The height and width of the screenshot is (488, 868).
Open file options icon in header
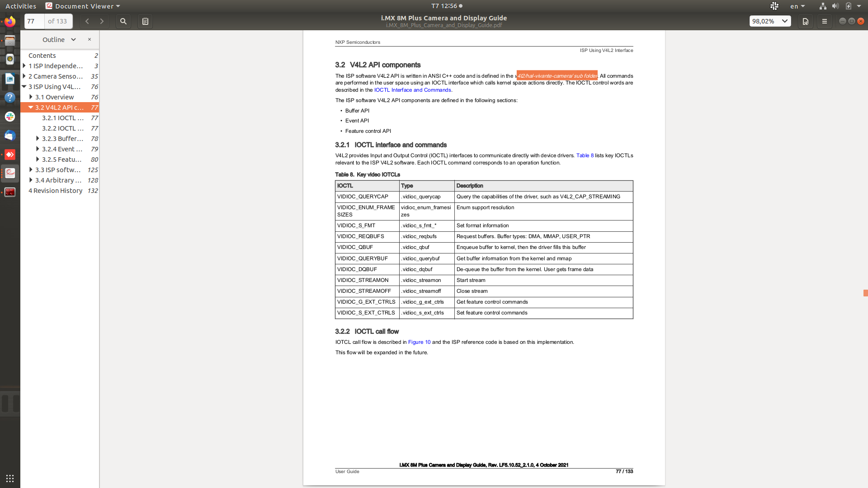tap(805, 21)
